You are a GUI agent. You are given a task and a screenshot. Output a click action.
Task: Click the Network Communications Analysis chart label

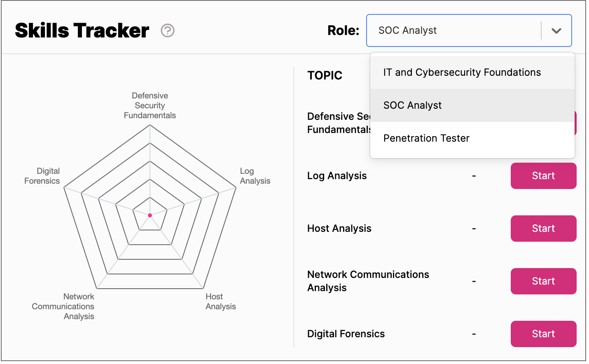coord(63,306)
